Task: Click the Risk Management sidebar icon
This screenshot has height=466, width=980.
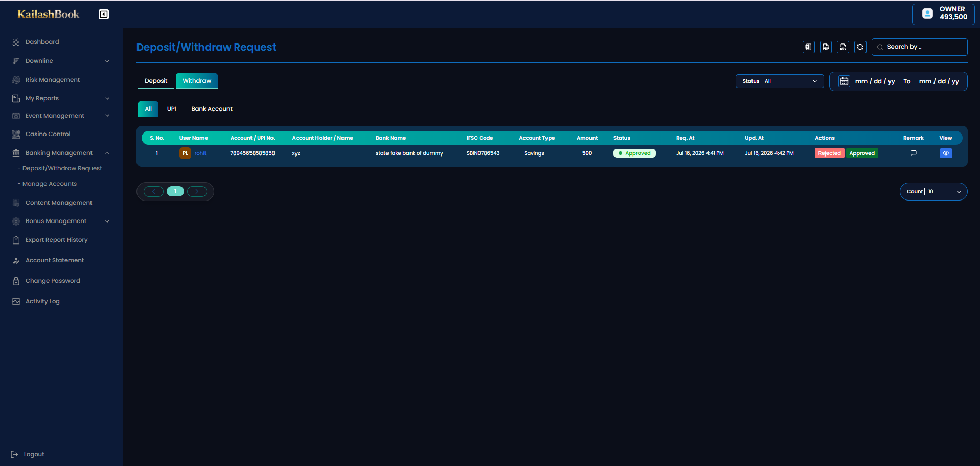Action: pyautogui.click(x=16, y=80)
